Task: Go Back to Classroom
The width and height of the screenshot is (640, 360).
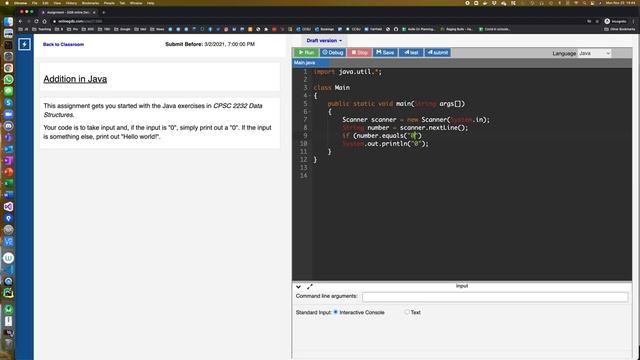Action: (x=63, y=44)
